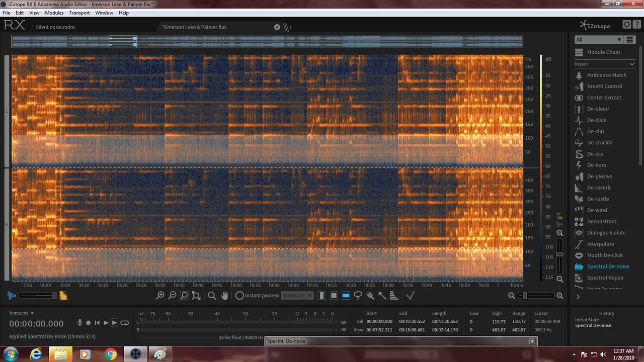
Task: Rewind to start of file
Action: pyautogui.click(x=98, y=323)
